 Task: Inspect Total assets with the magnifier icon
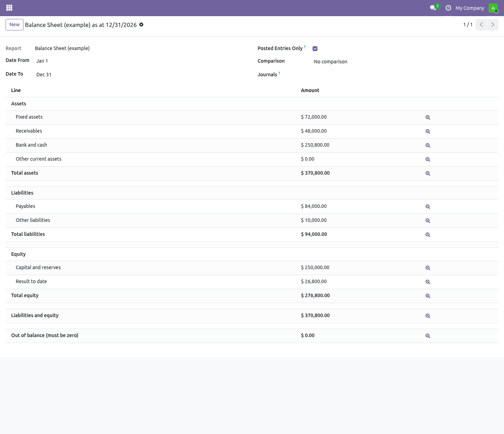point(428,174)
